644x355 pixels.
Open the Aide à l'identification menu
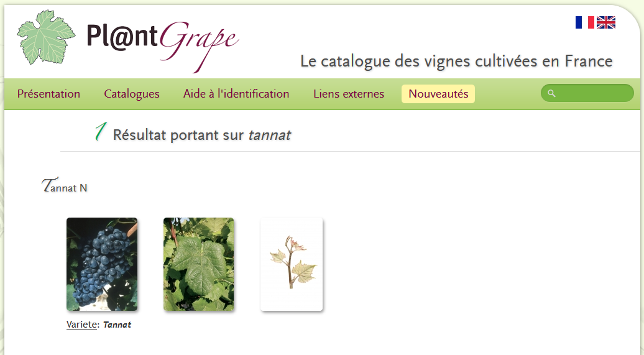pos(236,94)
